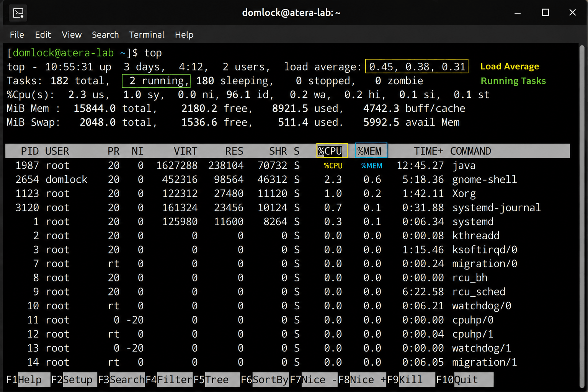Click the terminal vertical scrollbar
The width and height of the screenshot is (588, 392).
pos(582,216)
